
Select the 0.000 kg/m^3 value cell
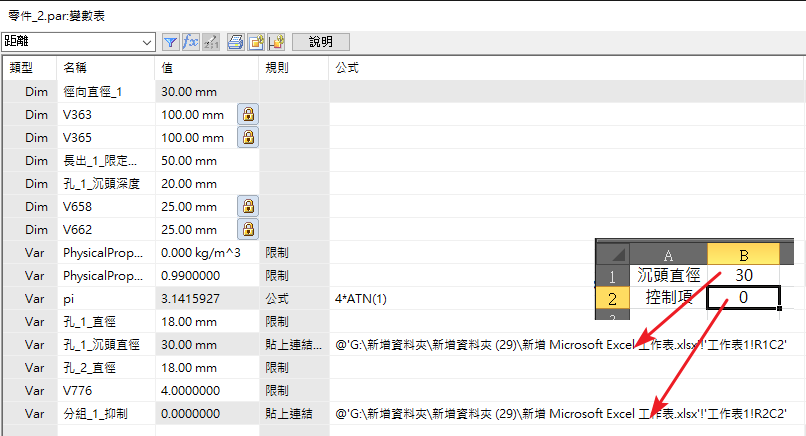[x=207, y=252]
